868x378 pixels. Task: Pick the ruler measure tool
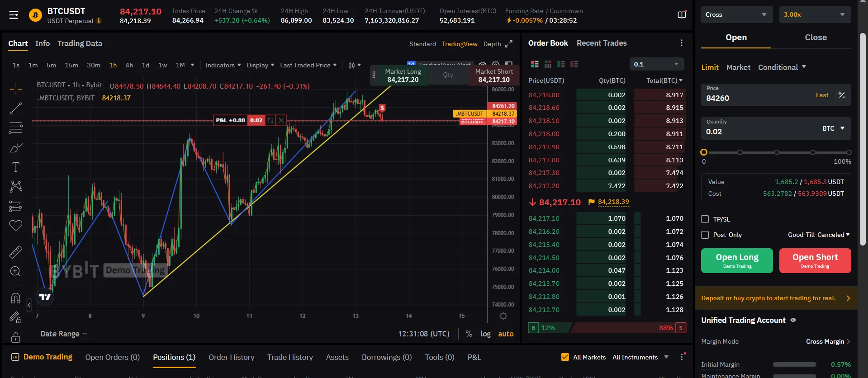(15, 252)
